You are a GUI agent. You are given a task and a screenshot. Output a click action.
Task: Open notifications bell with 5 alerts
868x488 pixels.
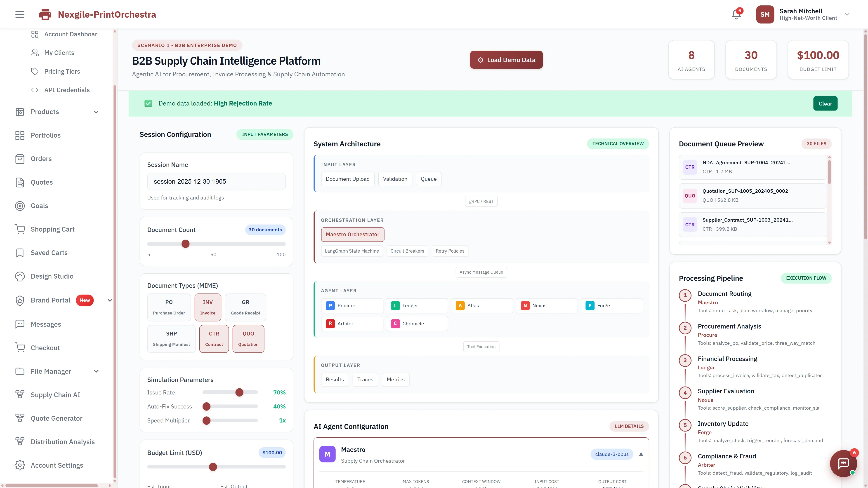[736, 14]
